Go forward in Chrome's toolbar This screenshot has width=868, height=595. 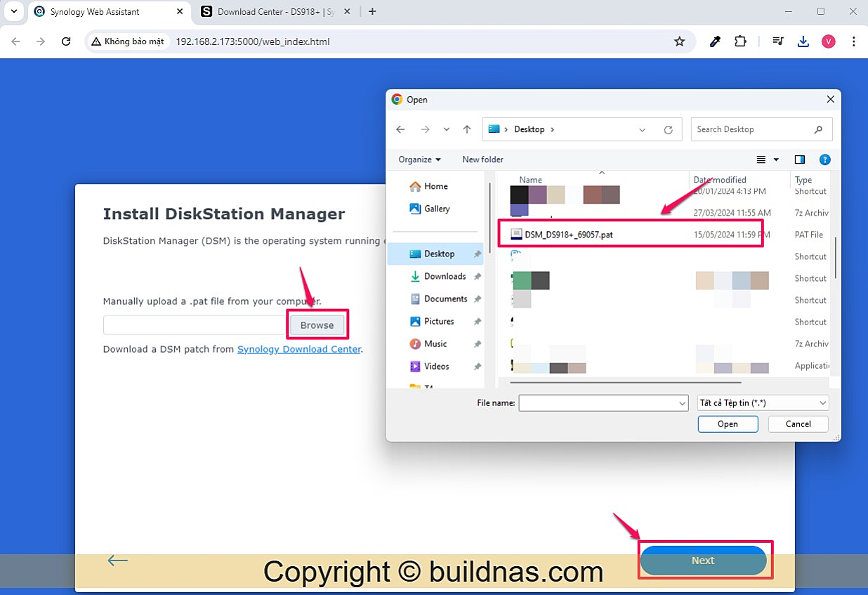click(41, 41)
